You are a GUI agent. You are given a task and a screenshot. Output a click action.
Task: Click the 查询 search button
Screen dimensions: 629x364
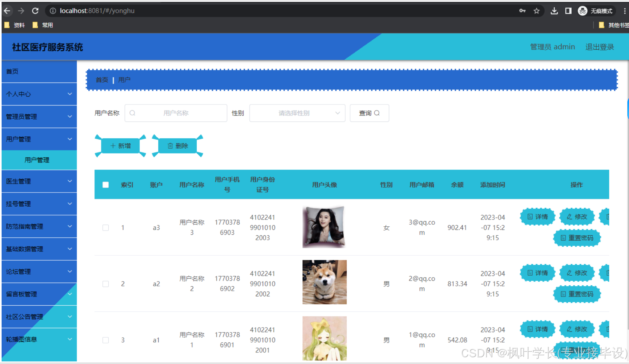click(x=369, y=113)
